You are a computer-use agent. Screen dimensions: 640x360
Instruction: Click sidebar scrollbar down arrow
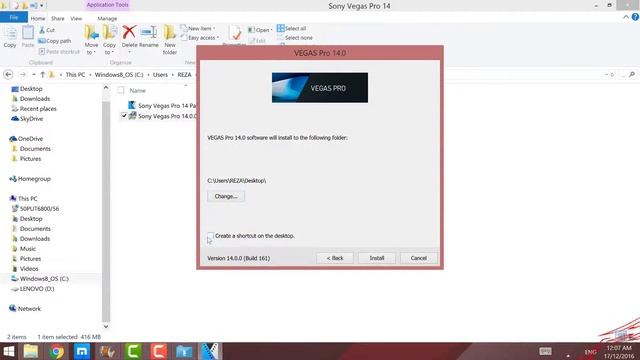106,327
